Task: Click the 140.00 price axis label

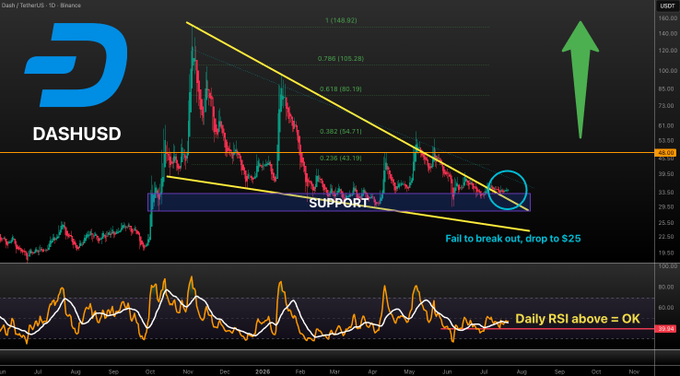Action: coord(667,34)
